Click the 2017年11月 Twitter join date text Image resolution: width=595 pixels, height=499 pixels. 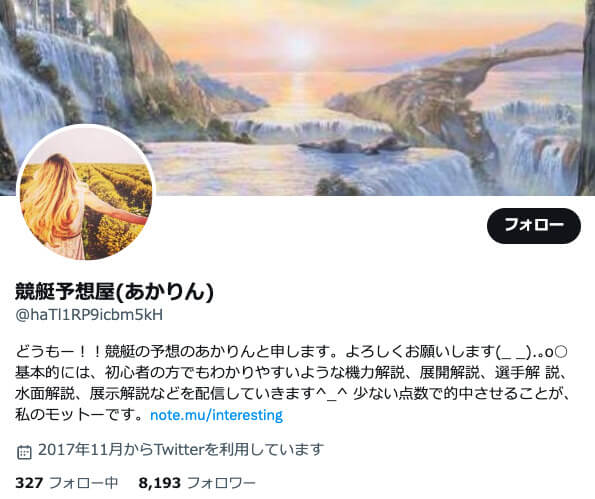point(181,450)
